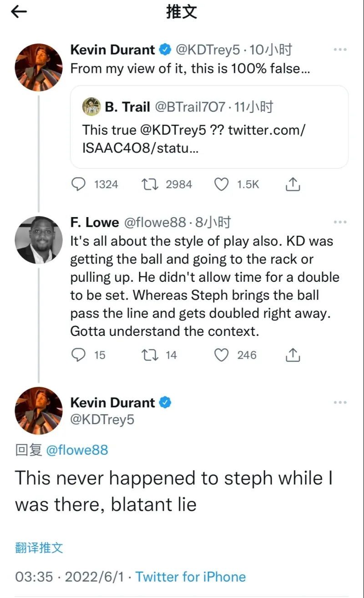Tap the back arrow
Viewport: 364px width, 598px height.
19,12
